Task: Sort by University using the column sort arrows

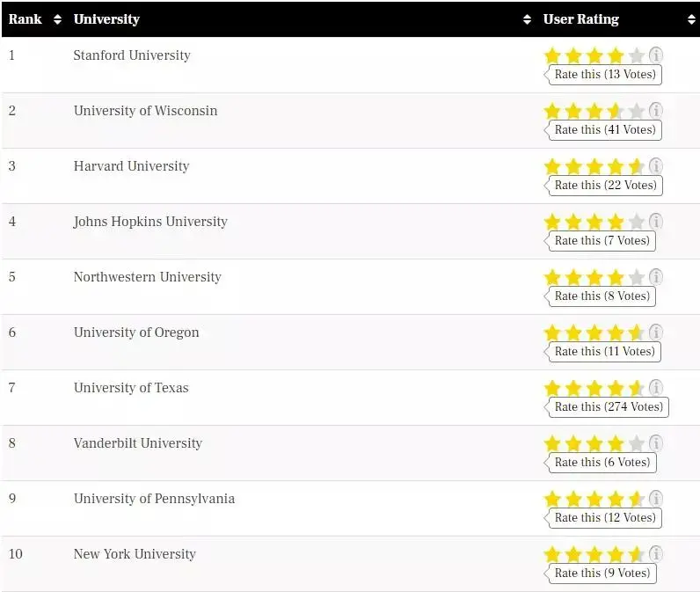Action: pyautogui.click(x=528, y=19)
